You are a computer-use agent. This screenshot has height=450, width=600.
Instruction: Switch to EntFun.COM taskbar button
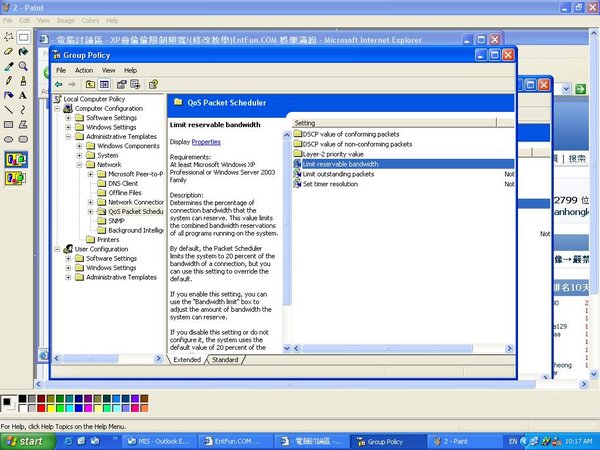point(236,441)
